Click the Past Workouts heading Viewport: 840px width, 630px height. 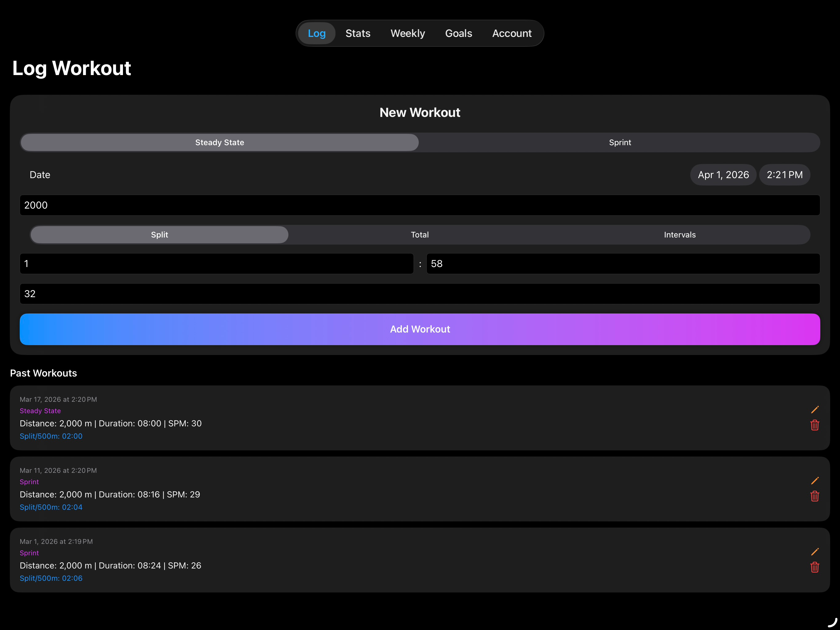[43, 373]
